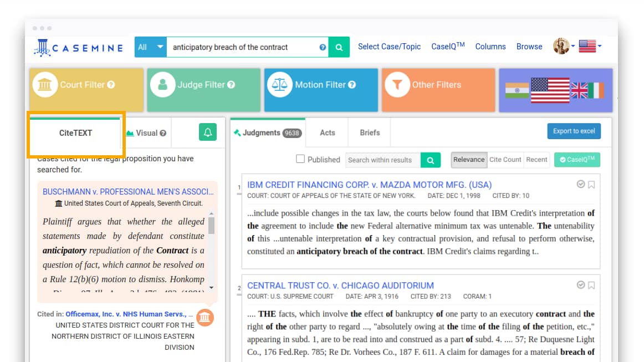644x362 pixels.
Task: Enable the Published checkbox
Action: [x=300, y=159]
